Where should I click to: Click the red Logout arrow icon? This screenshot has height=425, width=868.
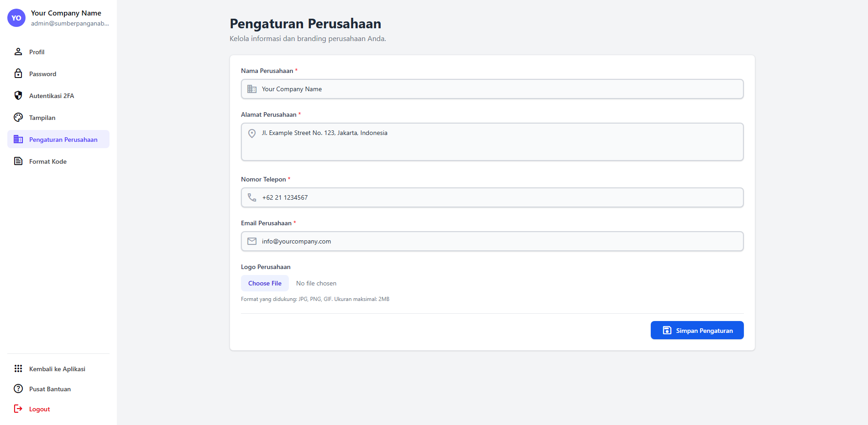[18, 409]
